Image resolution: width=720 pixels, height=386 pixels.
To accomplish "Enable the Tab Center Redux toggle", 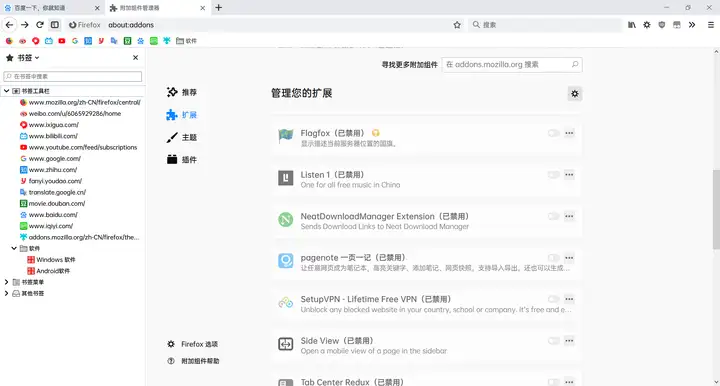I will 554,382.
